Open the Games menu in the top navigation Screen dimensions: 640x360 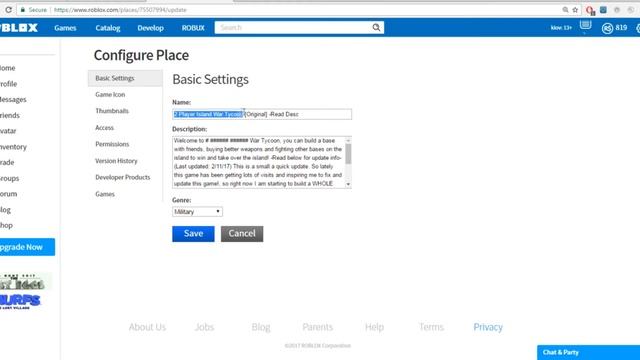[65, 28]
